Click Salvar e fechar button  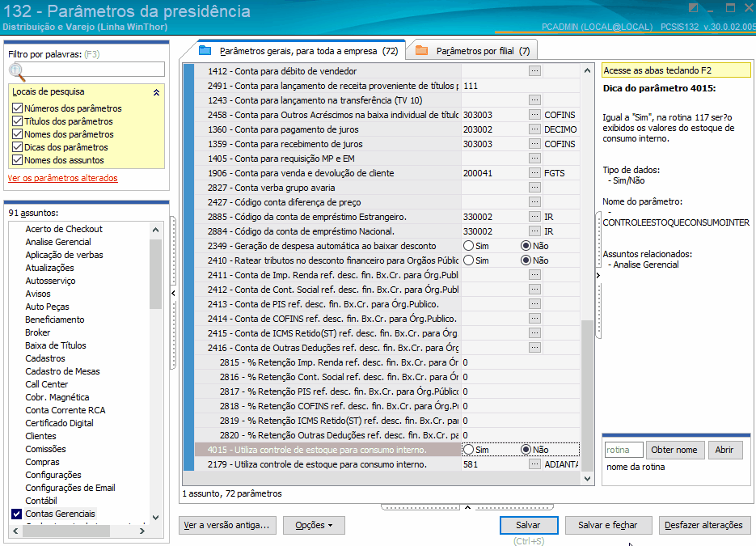pyautogui.click(x=608, y=525)
